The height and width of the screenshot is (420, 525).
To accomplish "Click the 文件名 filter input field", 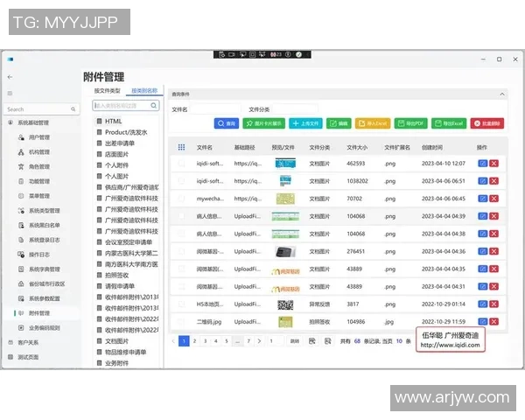I will point(216,109).
